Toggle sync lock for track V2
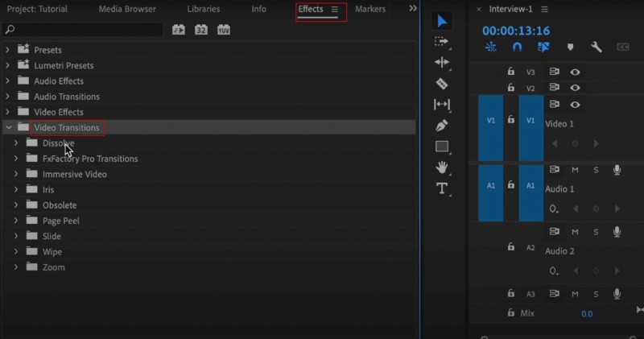The height and width of the screenshot is (339, 644). pyautogui.click(x=554, y=87)
